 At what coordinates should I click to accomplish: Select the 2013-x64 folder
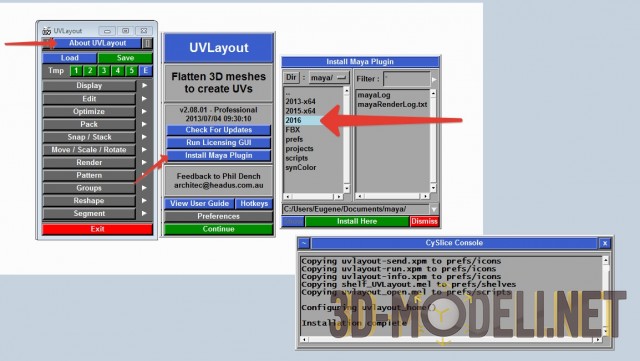coord(300,102)
